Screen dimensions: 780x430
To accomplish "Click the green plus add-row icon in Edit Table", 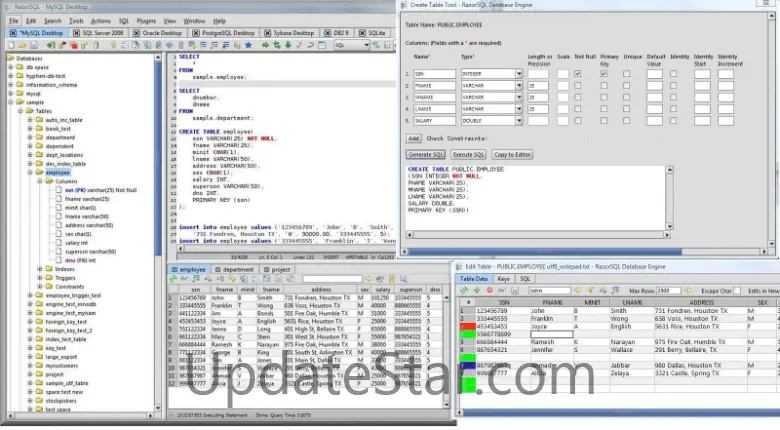I will click(x=477, y=290).
